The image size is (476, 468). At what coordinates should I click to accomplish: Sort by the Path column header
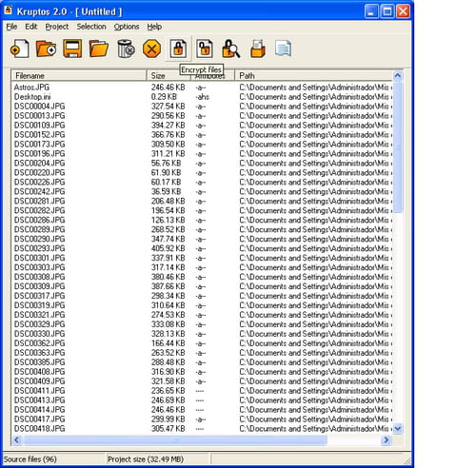pyautogui.click(x=313, y=75)
